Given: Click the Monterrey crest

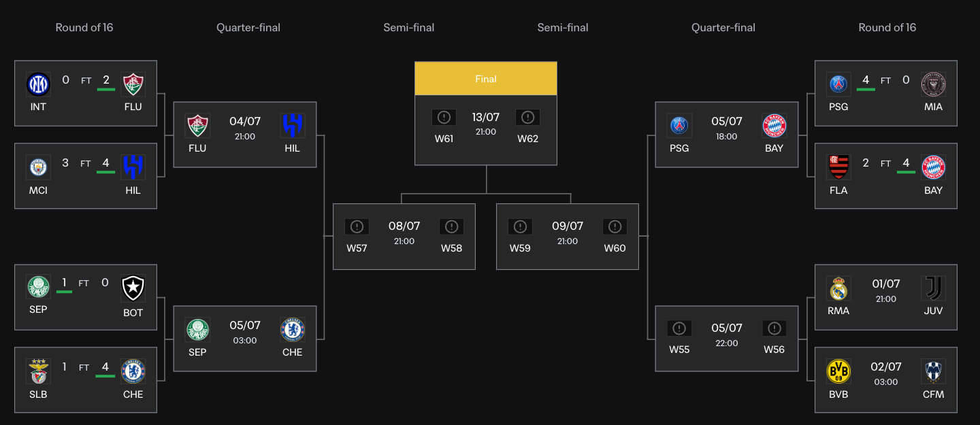Looking at the screenshot, I should [934, 371].
